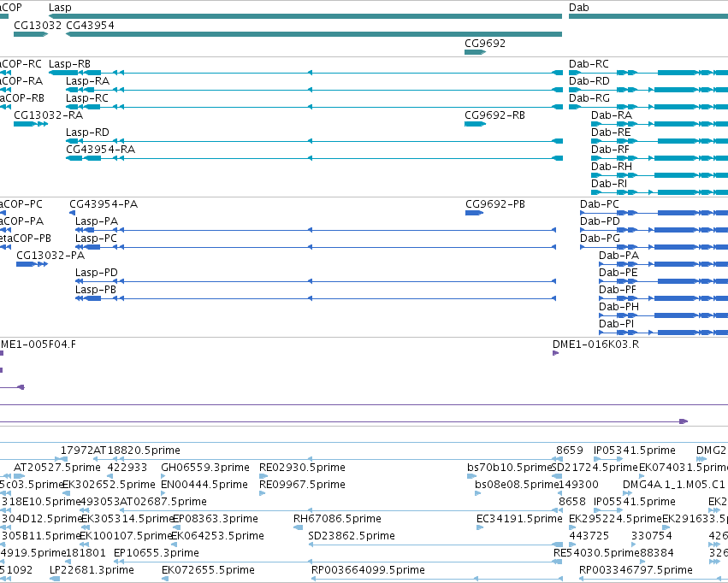Click the bs08e08.5prime EST label
Image resolution: width=728 pixels, height=583 pixels.
pyautogui.click(x=517, y=484)
